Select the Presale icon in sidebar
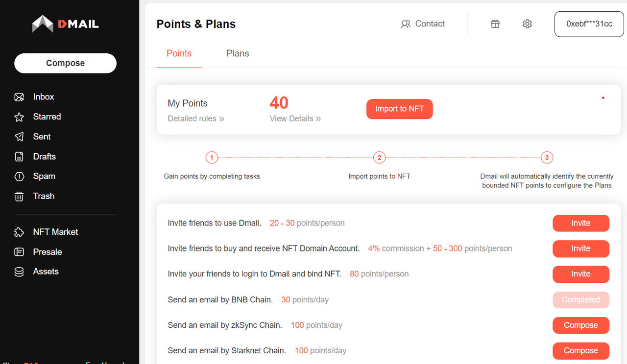The image size is (627, 364). pos(19,252)
